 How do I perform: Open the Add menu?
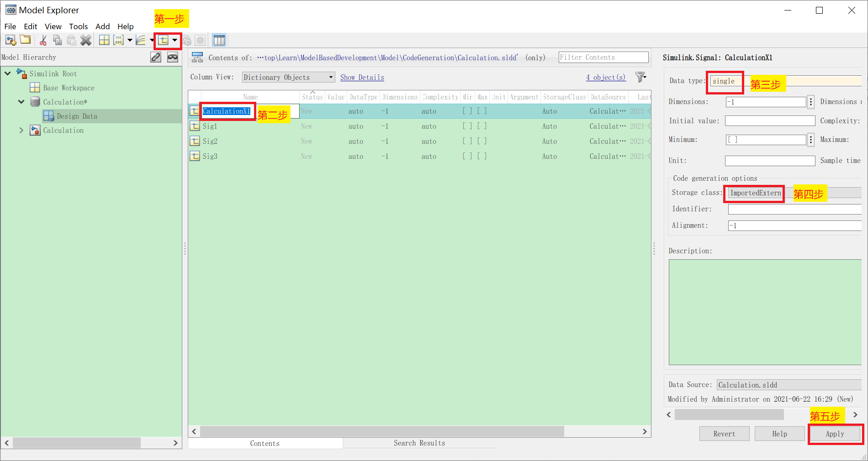[x=102, y=26]
